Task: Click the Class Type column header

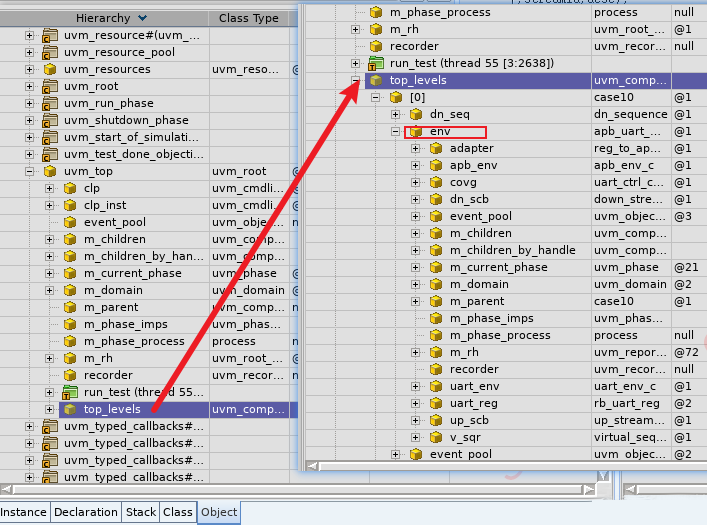Action: pos(248,18)
